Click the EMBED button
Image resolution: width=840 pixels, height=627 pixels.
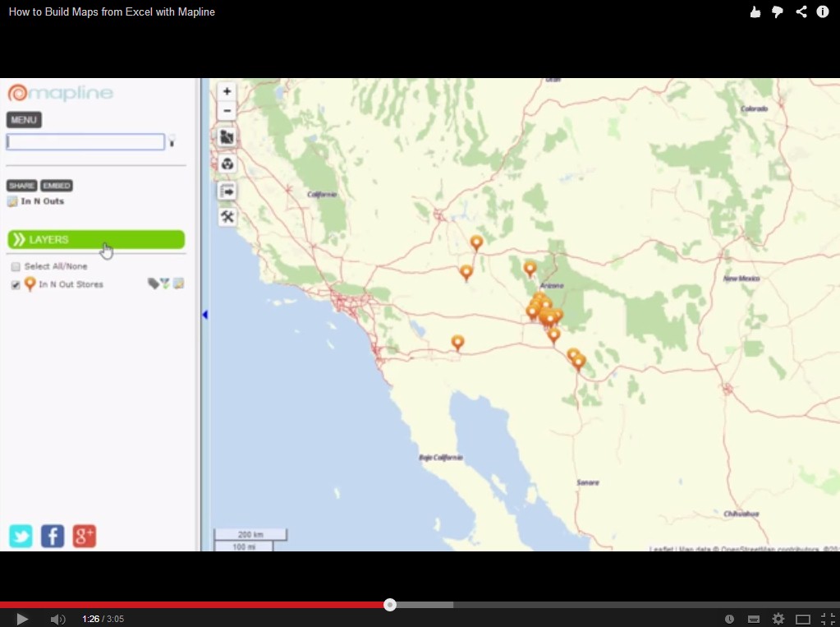tap(57, 186)
